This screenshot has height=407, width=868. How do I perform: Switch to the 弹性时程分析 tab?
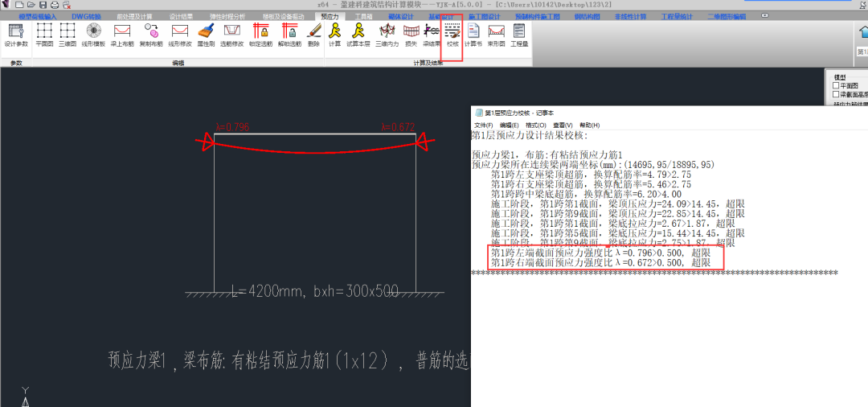(x=227, y=17)
